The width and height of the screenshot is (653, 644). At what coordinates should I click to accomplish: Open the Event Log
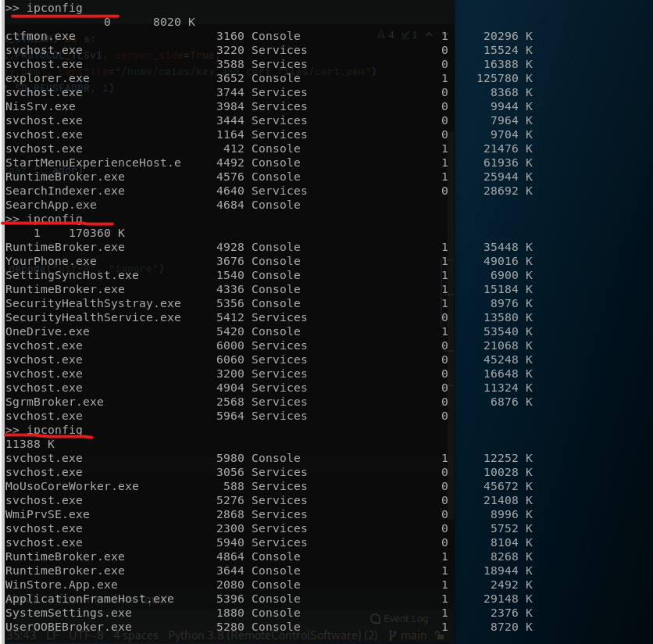pos(405,619)
